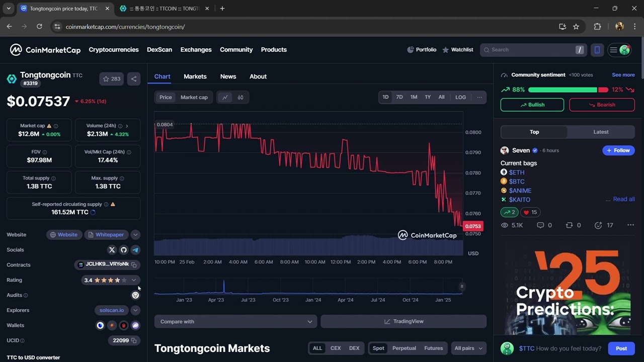Image resolution: width=644 pixels, height=362 pixels.
Task: Open Exchanges nav menu
Action: click(x=196, y=50)
